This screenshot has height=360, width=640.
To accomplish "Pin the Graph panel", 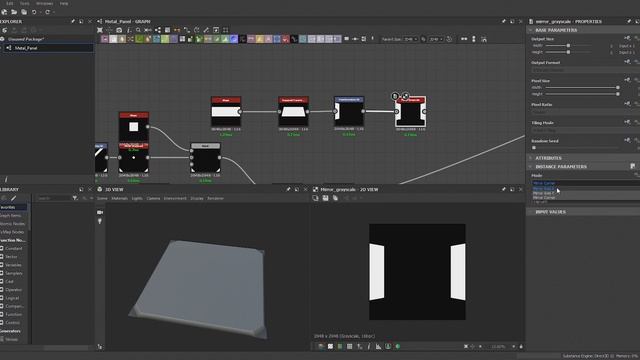I will tap(503, 21).
